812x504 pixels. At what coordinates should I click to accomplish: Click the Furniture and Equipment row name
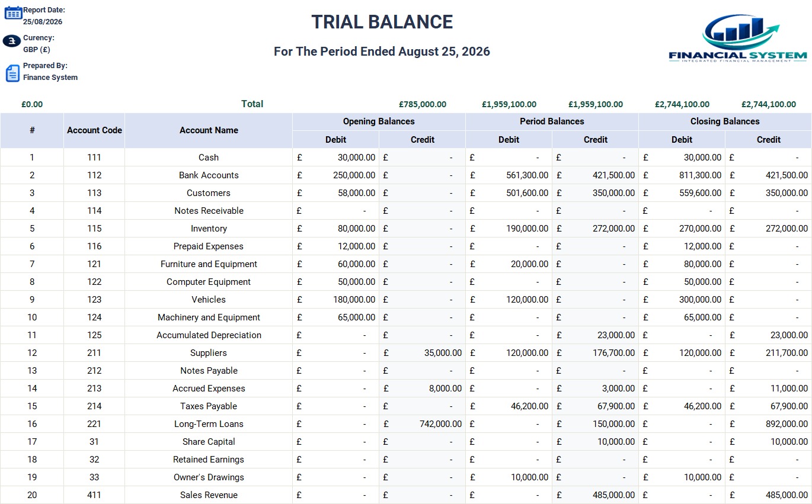[209, 264]
